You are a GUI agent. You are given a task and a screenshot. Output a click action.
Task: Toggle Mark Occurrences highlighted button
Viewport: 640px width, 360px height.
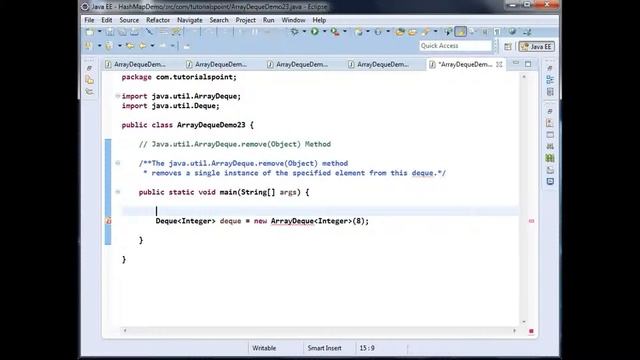click(460, 31)
